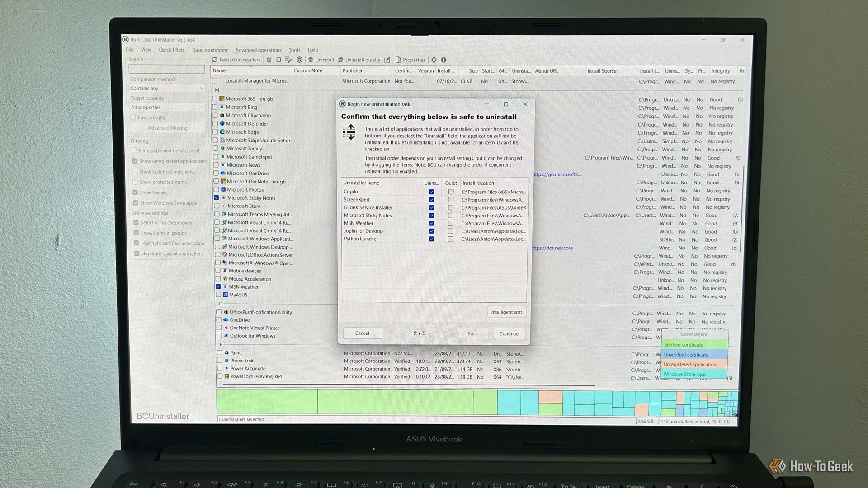Screen dimensions: 868x488
Task: Click the select-all checkmark toolbar icon
Action: click(269, 60)
